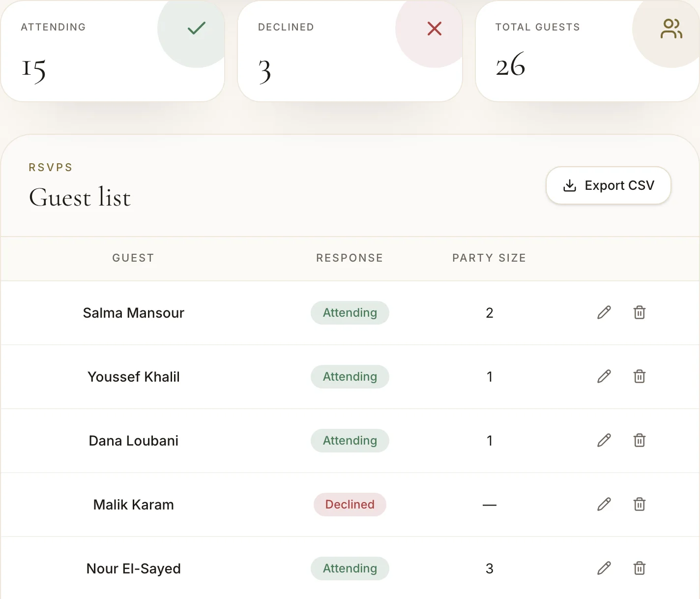Click Youssef Khalil's Attending badge
The width and height of the screenshot is (700, 599).
pos(350,377)
